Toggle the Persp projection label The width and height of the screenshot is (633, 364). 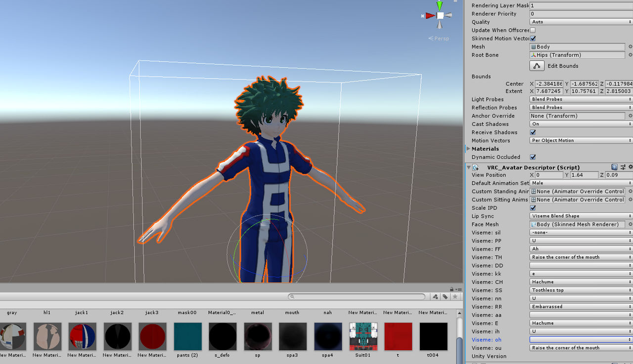439,38
